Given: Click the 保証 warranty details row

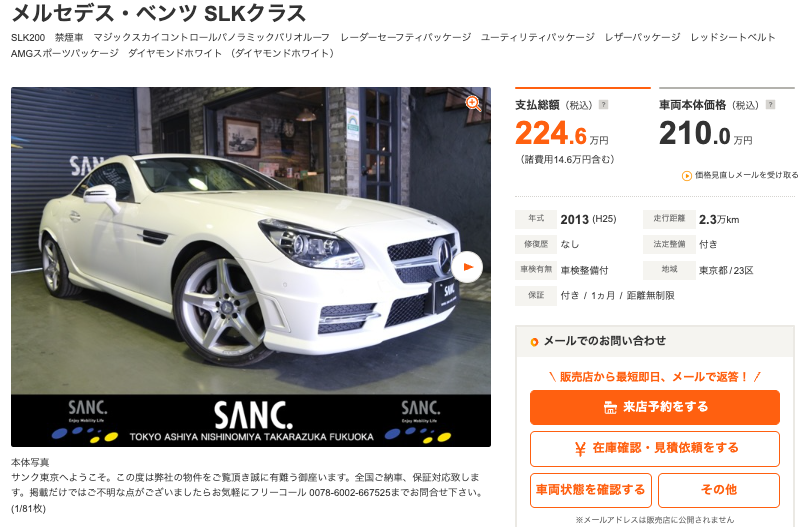Looking at the screenshot, I should [595, 296].
